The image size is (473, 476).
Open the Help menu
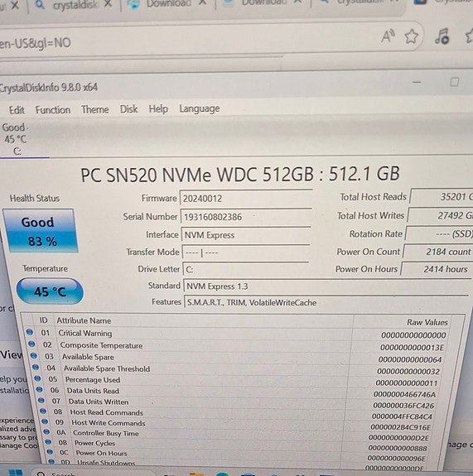(x=158, y=108)
